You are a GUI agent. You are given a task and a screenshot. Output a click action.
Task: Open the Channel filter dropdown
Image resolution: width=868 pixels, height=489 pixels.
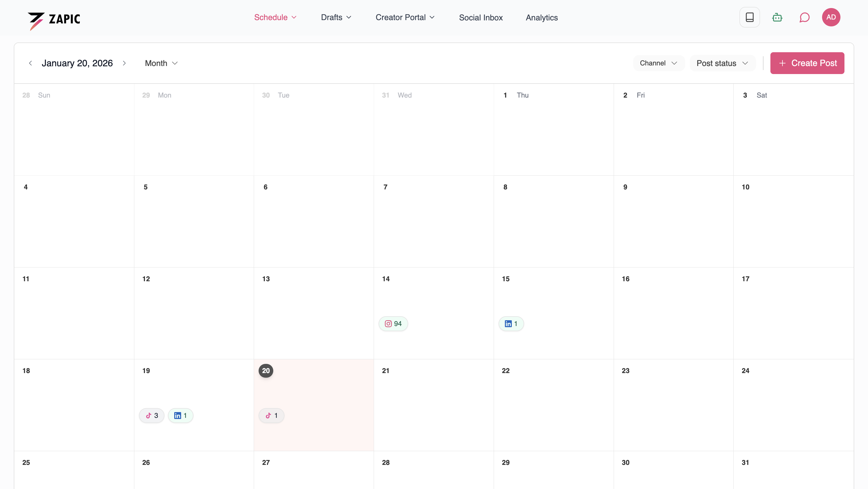[658, 63]
